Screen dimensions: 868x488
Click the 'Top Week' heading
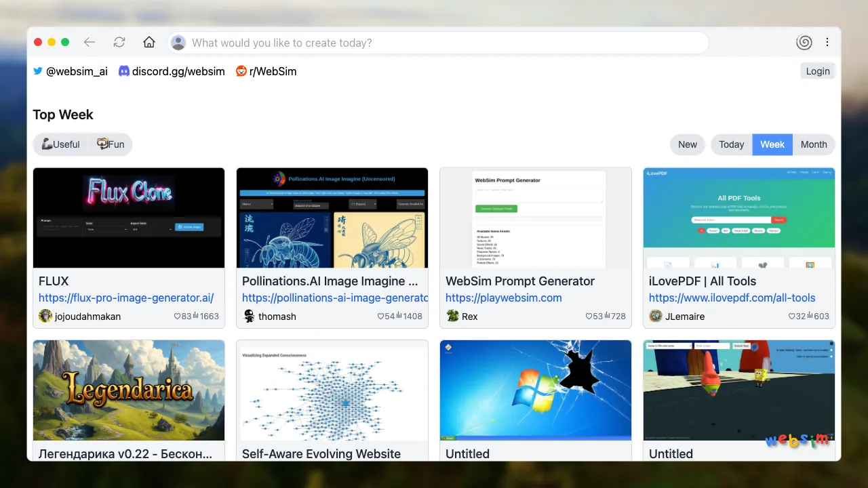pos(63,115)
